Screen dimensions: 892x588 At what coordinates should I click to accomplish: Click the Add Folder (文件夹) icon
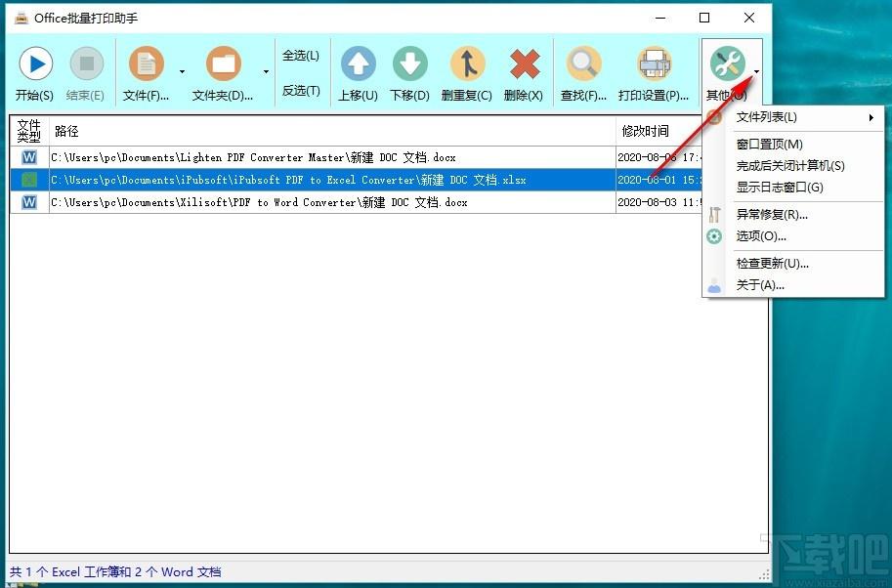(x=224, y=63)
